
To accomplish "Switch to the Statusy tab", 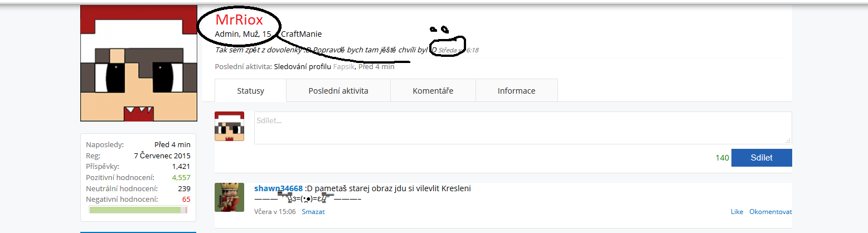I will coord(250,91).
